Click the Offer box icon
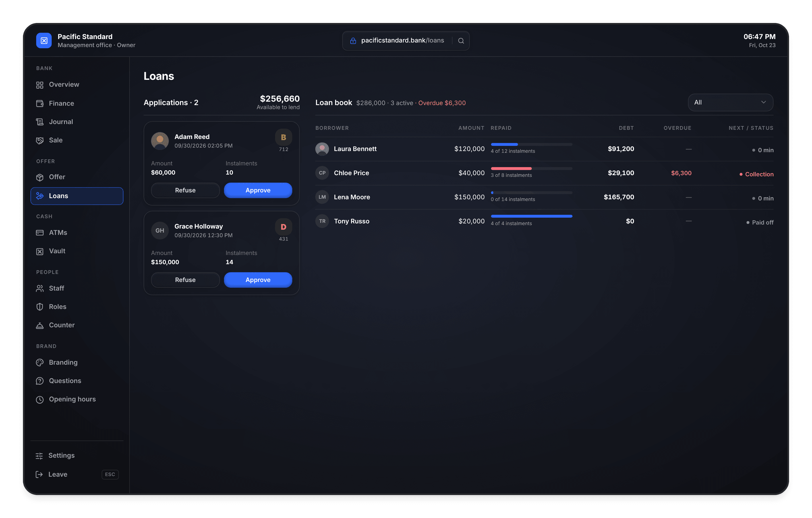The image size is (812, 518). (40, 177)
